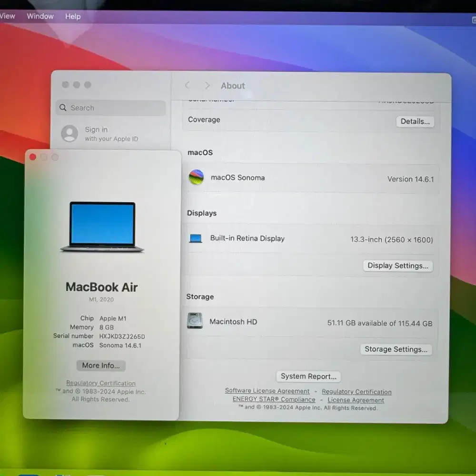The image size is (476, 476).
Task: Open the Software License Agreement link
Action: click(x=267, y=391)
